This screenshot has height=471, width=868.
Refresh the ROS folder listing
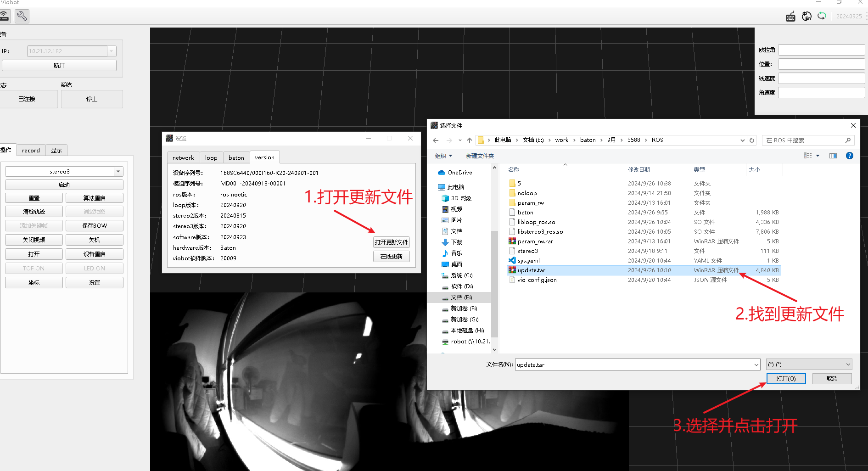[x=752, y=140]
